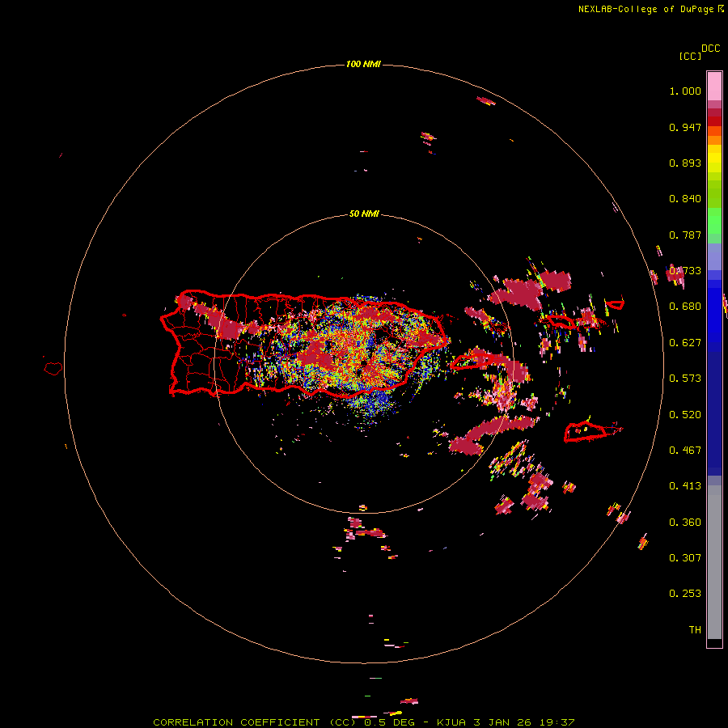The image size is (728, 728).
Task: Click the 0.253 scale value
Action: (685, 594)
